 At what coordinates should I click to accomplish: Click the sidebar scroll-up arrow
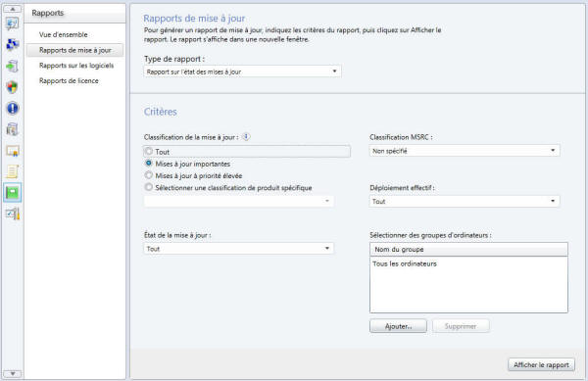[12, 9]
